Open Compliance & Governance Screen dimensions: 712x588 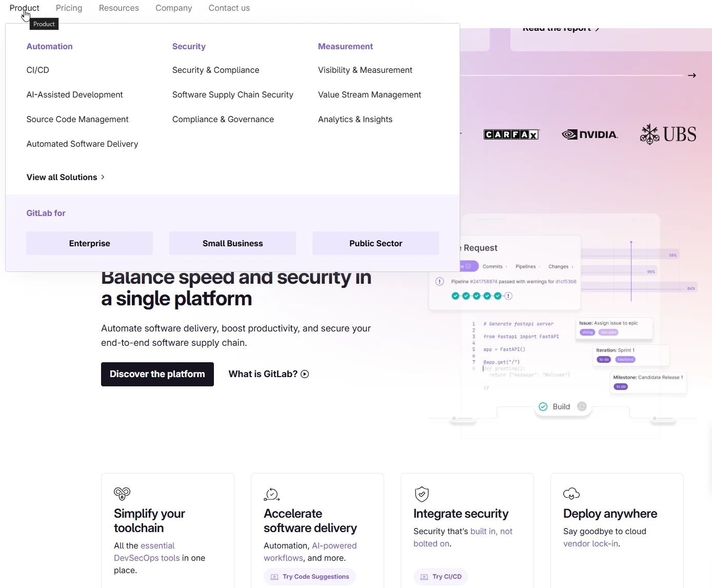click(x=223, y=119)
